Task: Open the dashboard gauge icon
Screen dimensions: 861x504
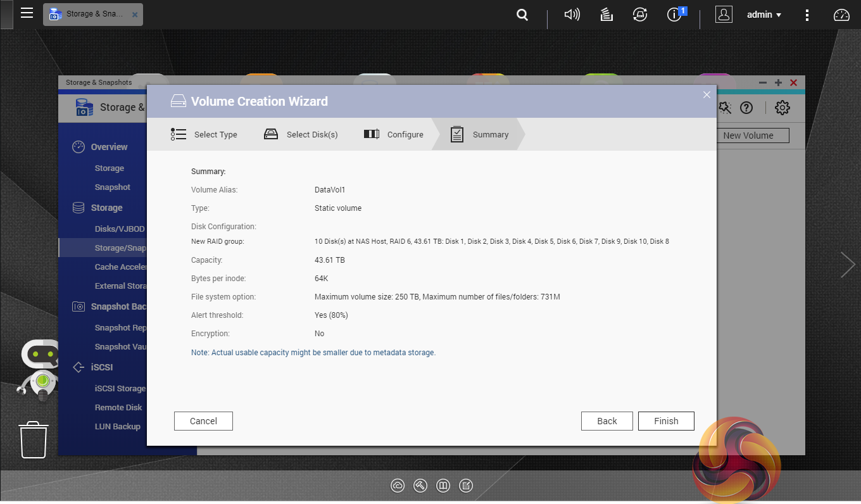Action: [841, 15]
